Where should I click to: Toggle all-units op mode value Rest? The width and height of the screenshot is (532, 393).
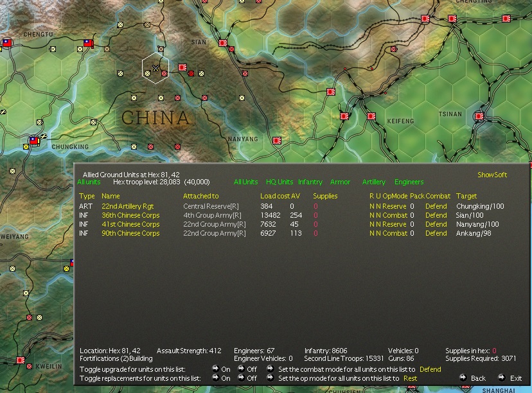[410, 378]
